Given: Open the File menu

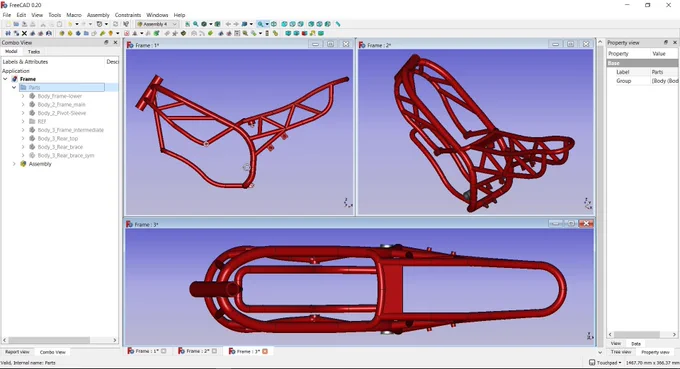Looking at the screenshot, I should [x=7, y=15].
